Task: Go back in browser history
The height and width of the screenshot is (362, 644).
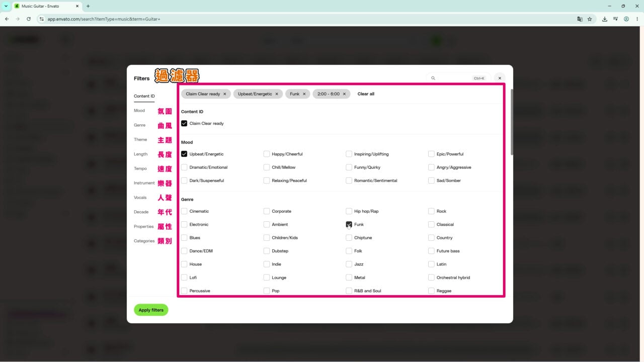Action: (7, 19)
